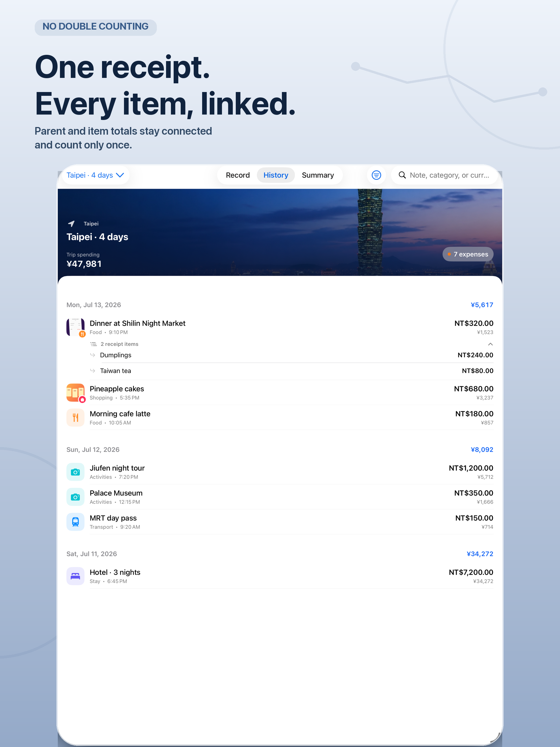
Task: Click the ¥34,272 daily total for Jul 11
Action: 480,554
